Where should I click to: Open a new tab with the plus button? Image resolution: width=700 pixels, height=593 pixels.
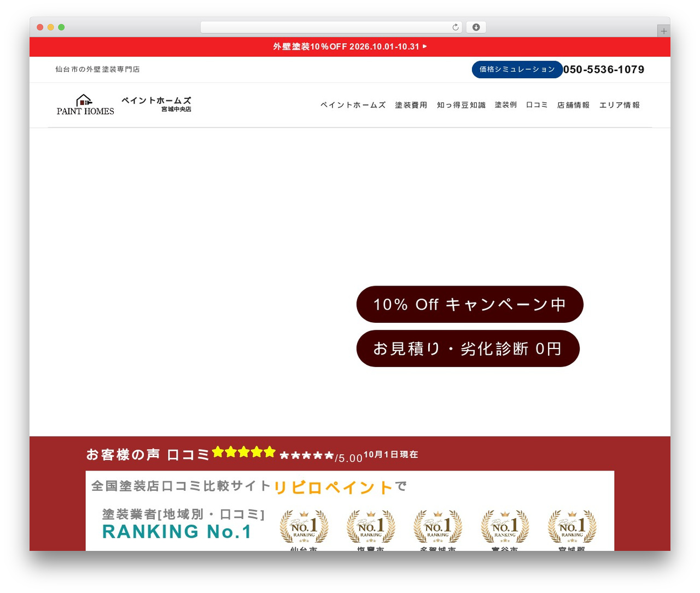pyautogui.click(x=663, y=31)
